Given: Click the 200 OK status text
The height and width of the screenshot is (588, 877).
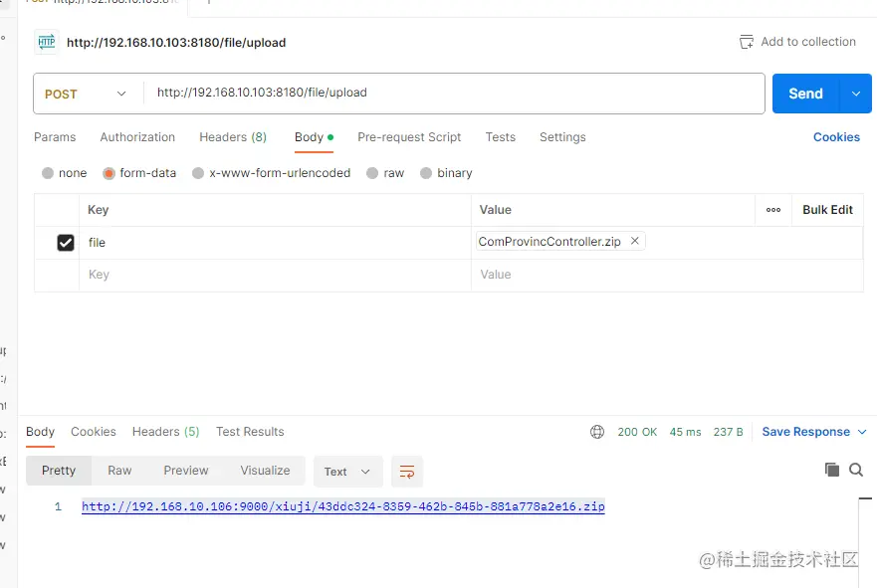Looking at the screenshot, I should (x=637, y=432).
